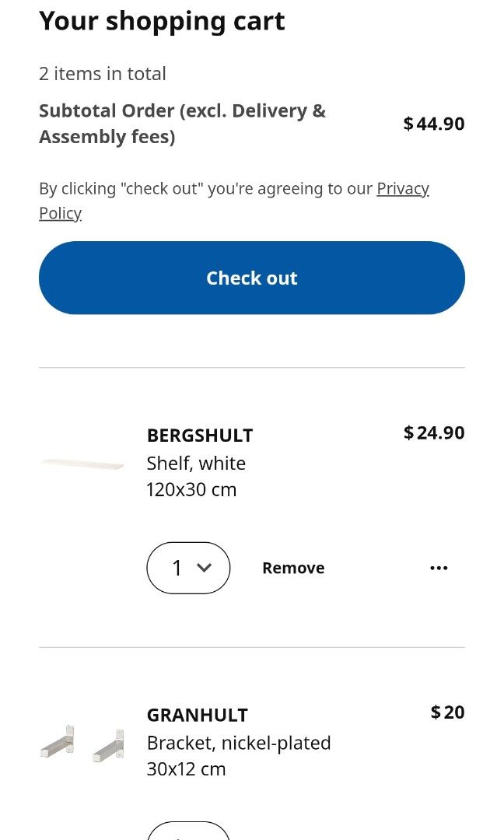504x840 pixels.
Task: Click the chevron inside the quantity selector
Action: point(204,568)
